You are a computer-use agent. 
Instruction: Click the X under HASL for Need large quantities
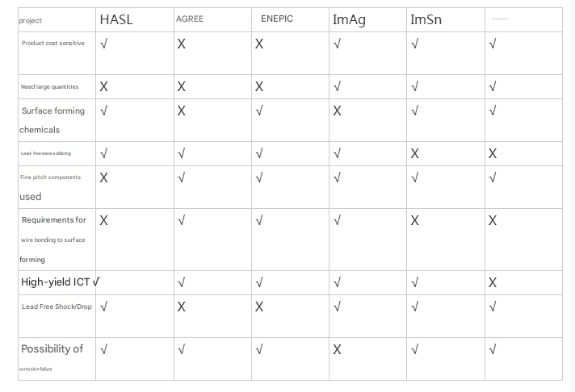tap(103, 86)
